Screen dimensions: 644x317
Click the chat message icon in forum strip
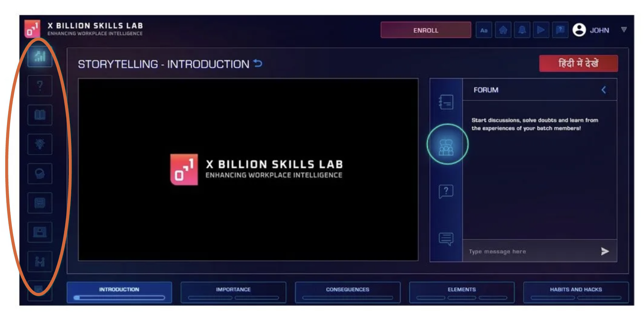pyautogui.click(x=446, y=239)
